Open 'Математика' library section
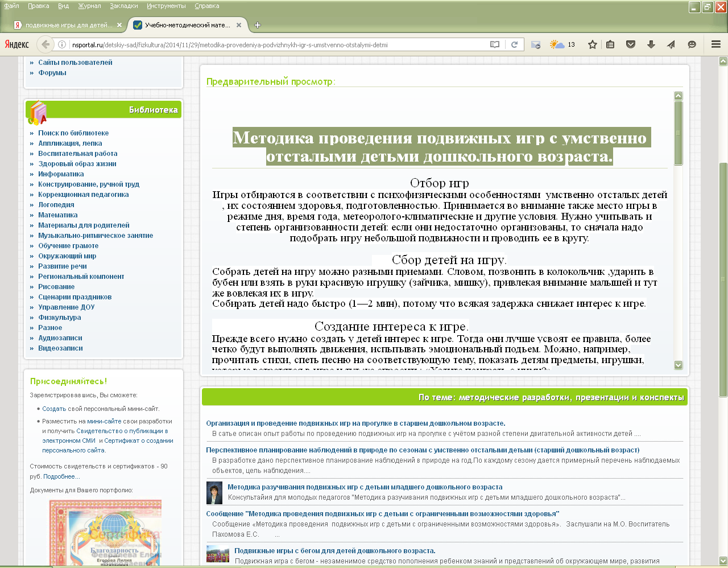 click(58, 215)
